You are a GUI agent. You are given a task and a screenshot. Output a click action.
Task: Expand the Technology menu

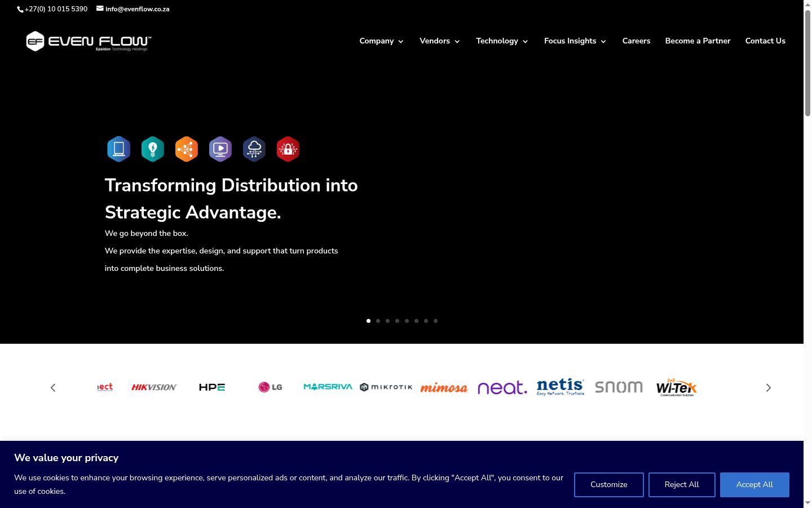(x=502, y=41)
